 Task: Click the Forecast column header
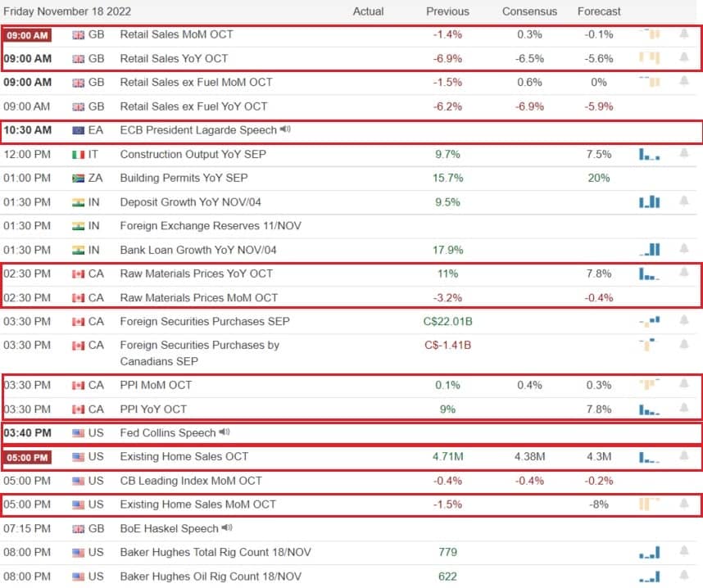coord(599,11)
